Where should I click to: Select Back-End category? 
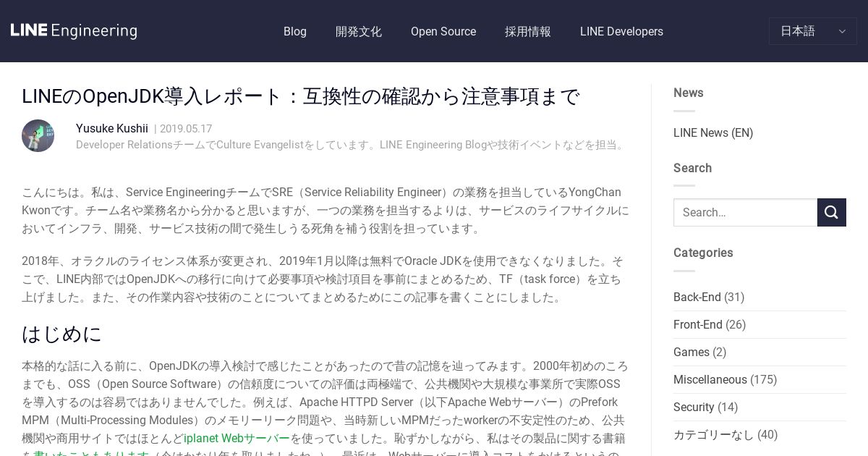(697, 297)
